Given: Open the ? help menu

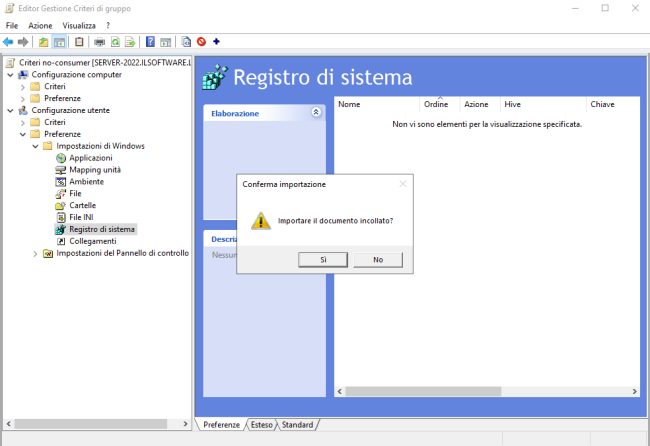Looking at the screenshot, I should pos(108,25).
